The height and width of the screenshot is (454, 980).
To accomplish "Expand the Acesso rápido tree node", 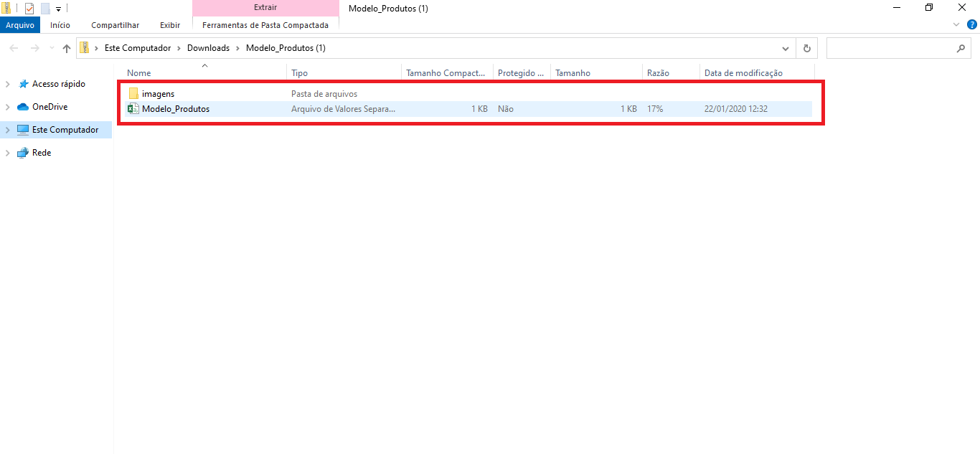I will 7,84.
